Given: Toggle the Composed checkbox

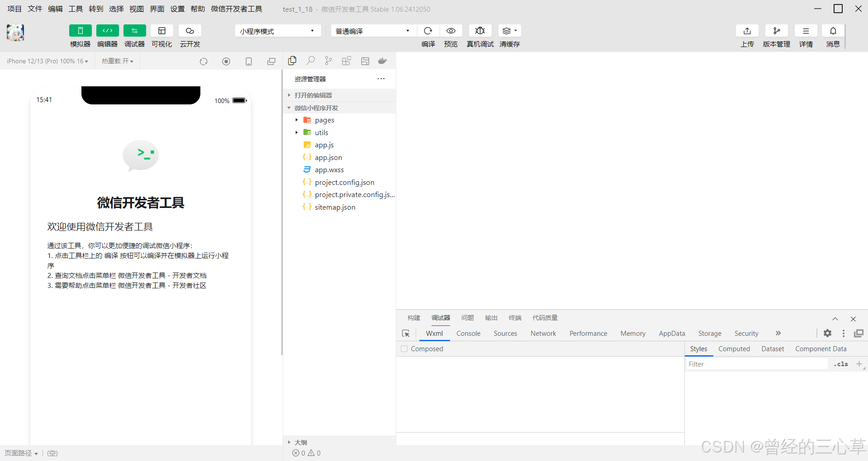Looking at the screenshot, I should click(404, 349).
